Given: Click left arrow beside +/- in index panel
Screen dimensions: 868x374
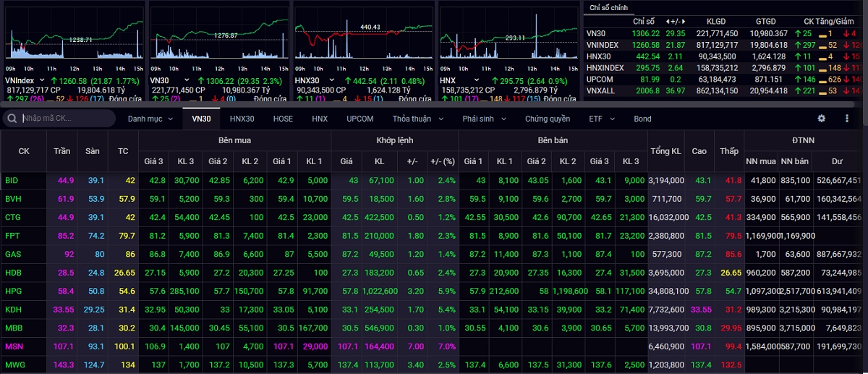Looking at the screenshot, I should tap(667, 22).
